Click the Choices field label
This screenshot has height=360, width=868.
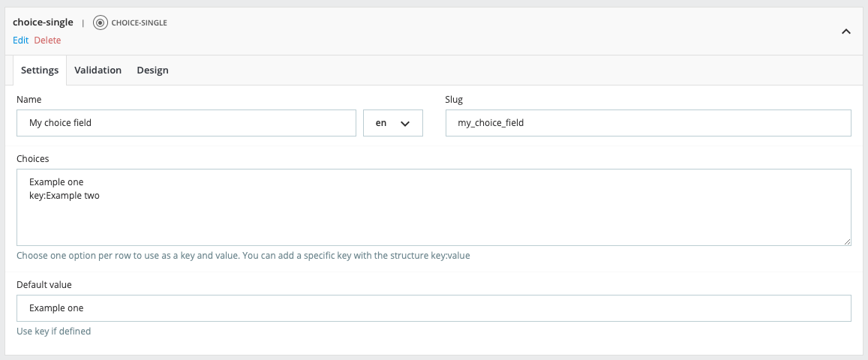point(33,159)
